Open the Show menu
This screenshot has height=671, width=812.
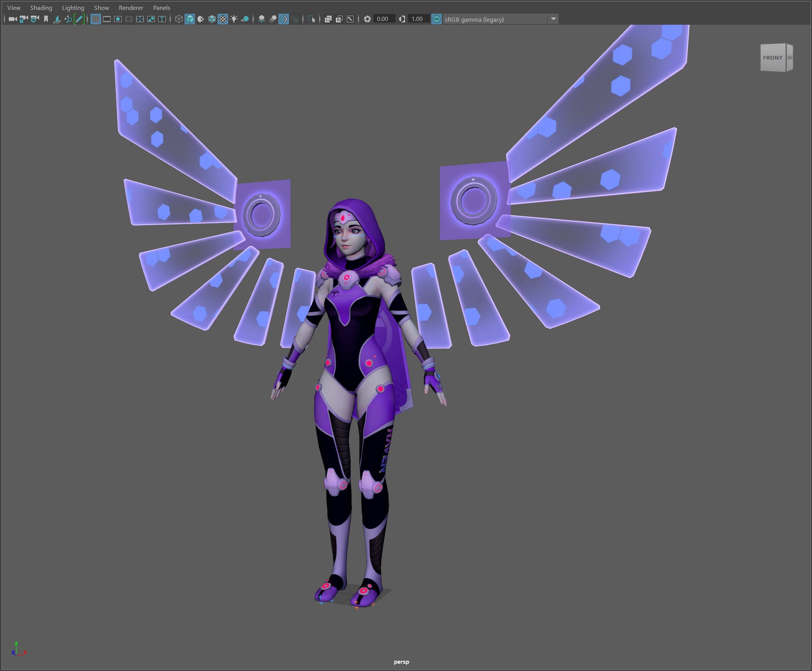point(102,8)
